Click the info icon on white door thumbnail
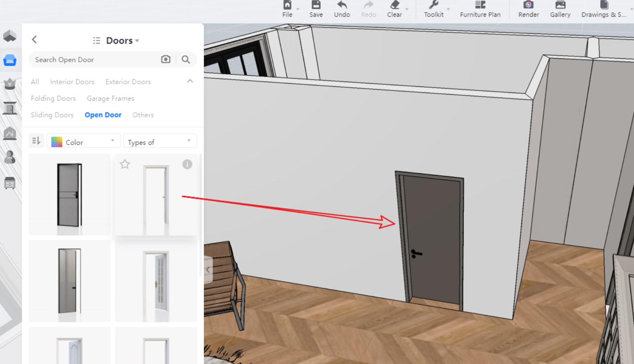The image size is (634, 364). 187,164
